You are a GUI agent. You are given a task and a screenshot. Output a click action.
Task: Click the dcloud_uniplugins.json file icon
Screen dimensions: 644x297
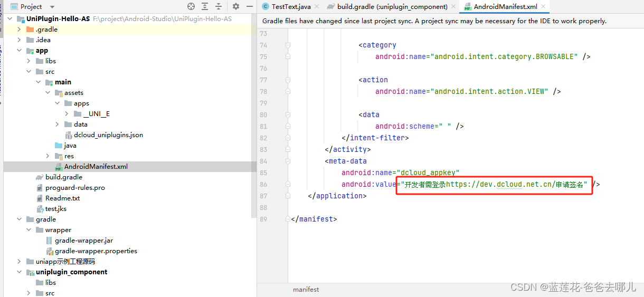(68, 135)
